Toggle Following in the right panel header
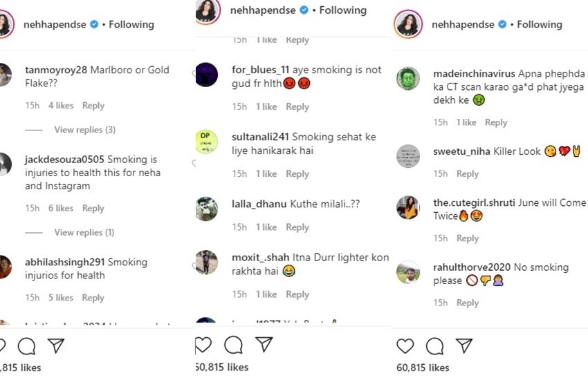The image size is (588, 380). tap(539, 24)
